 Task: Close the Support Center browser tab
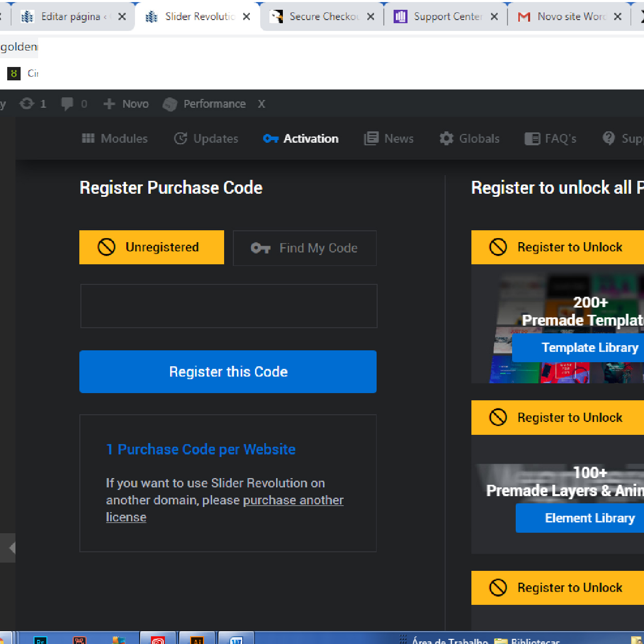[494, 16]
